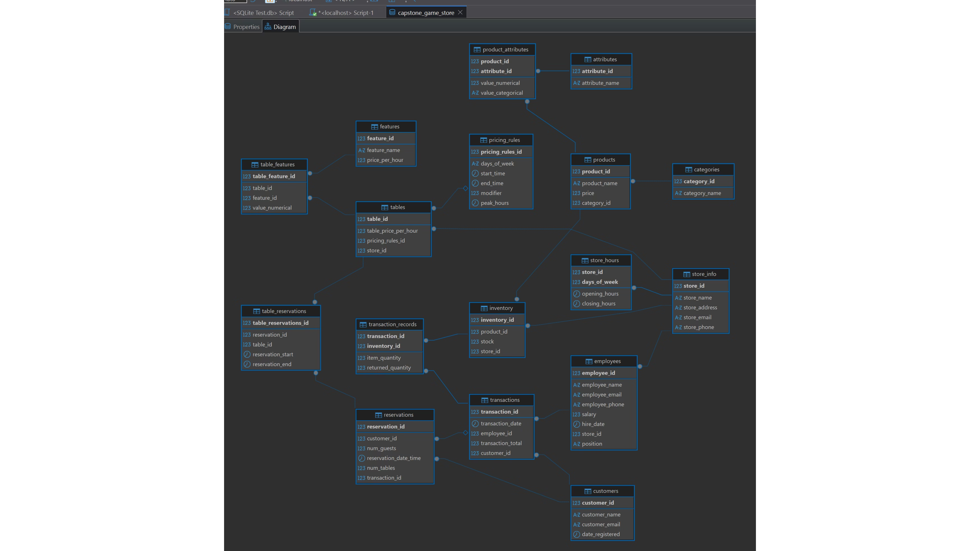Click the Diagram tab hierarchy icon

268,27
